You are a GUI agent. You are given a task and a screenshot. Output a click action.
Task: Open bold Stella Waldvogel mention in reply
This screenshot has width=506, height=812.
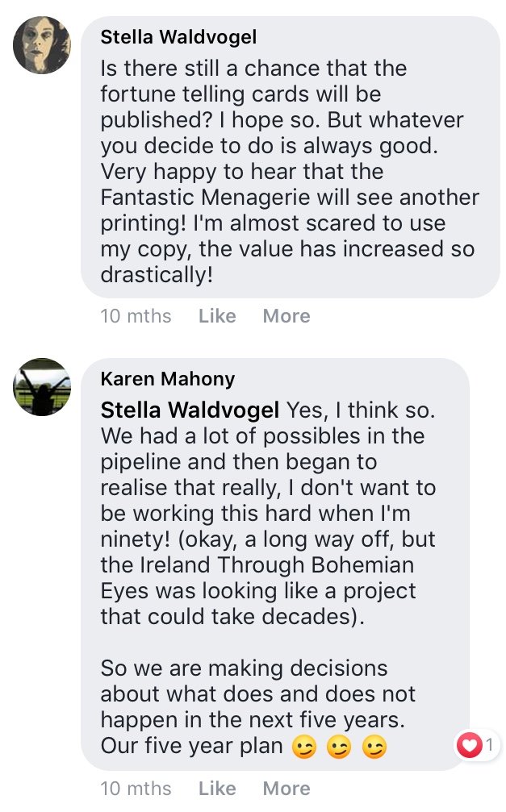pyautogui.click(x=190, y=410)
